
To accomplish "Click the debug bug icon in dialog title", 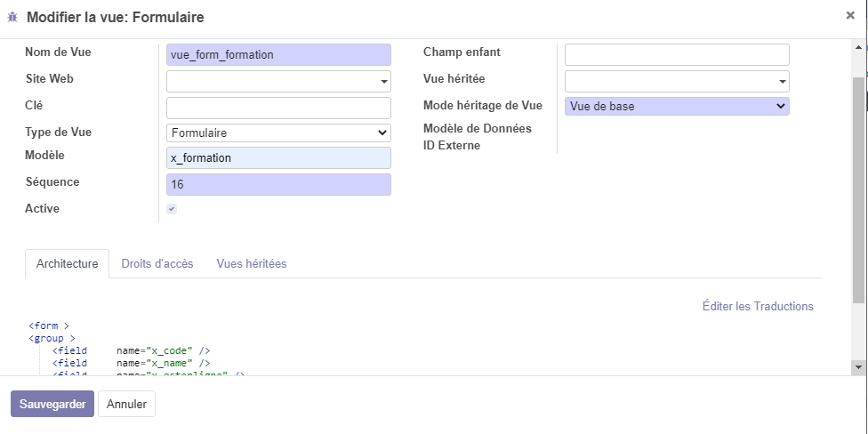I will click(12, 17).
